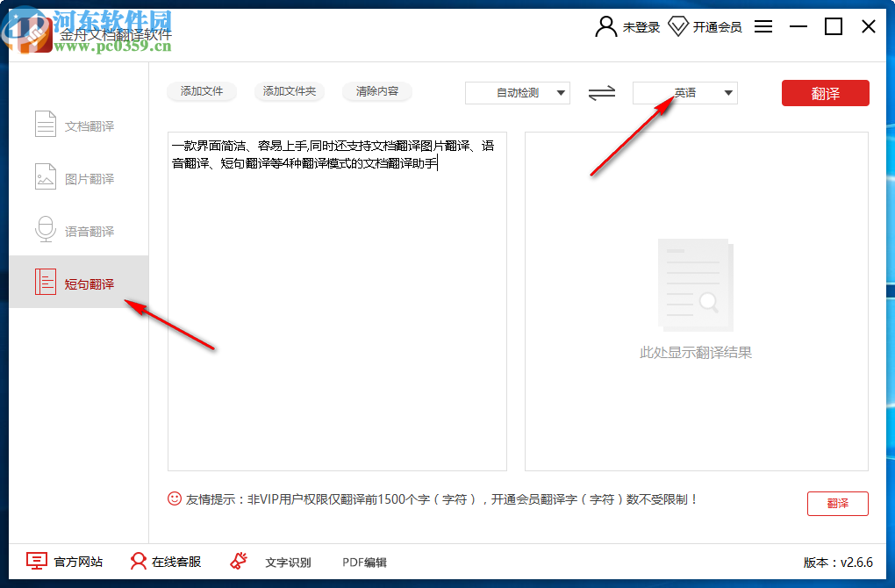This screenshot has height=588, width=895.
Task: Open the hamburger menu at top right
Action: (x=763, y=26)
